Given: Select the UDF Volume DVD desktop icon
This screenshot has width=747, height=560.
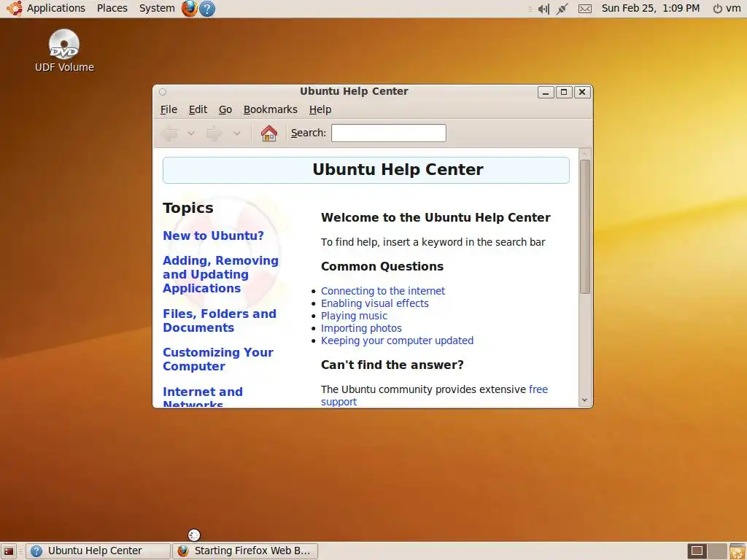Looking at the screenshot, I should (x=64, y=50).
